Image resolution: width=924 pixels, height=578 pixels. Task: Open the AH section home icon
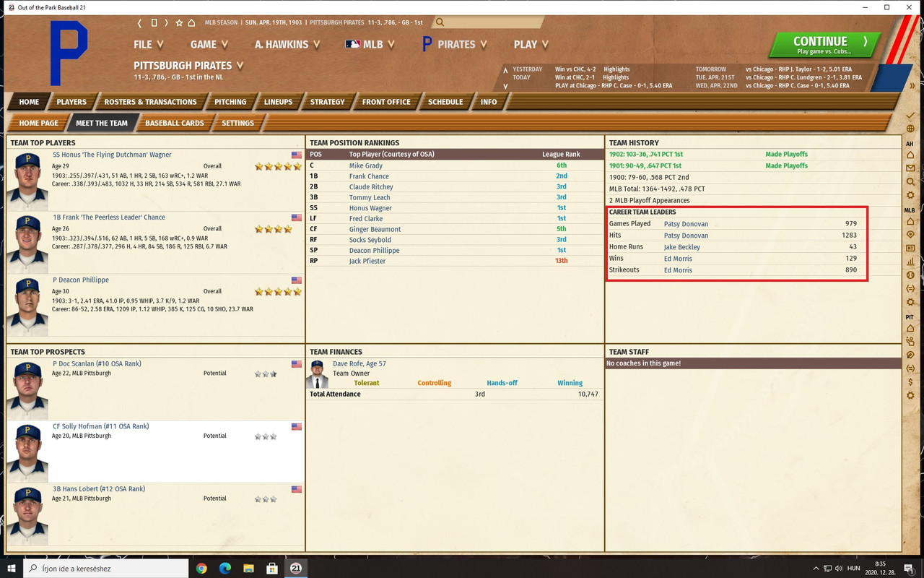pyautogui.click(x=910, y=155)
